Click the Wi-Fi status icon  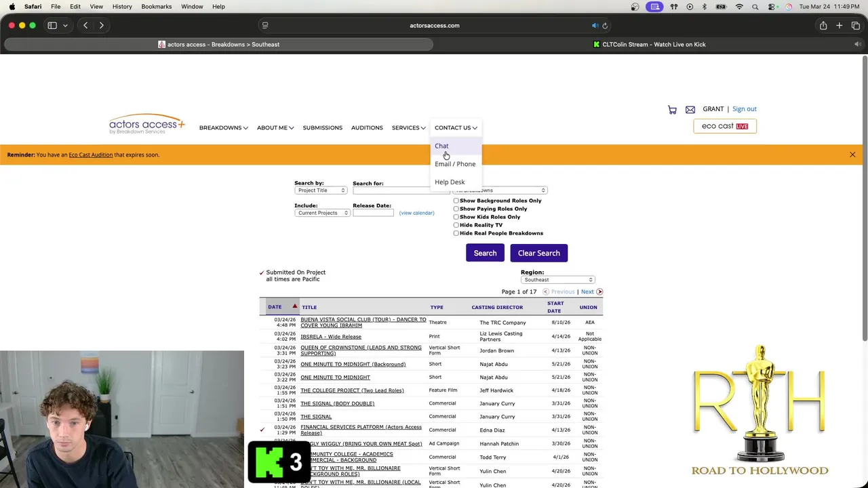click(x=739, y=7)
